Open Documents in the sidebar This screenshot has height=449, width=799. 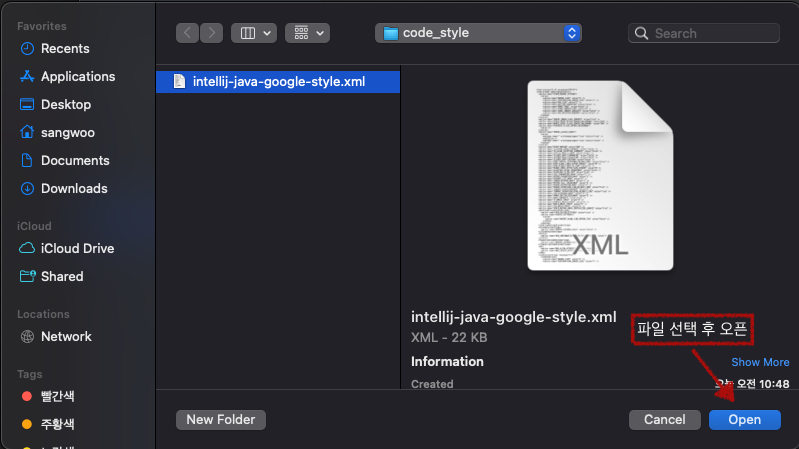pyautogui.click(x=75, y=161)
